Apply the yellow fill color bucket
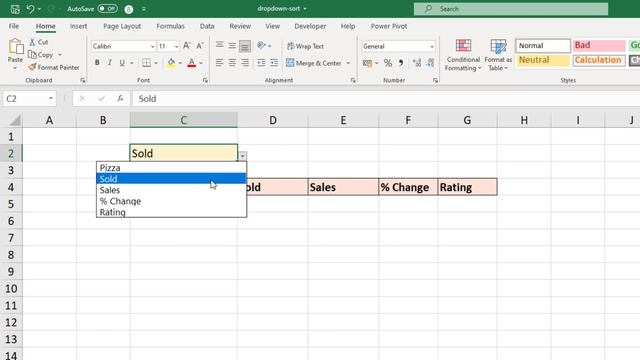The width and height of the screenshot is (640, 360). coord(171,63)
